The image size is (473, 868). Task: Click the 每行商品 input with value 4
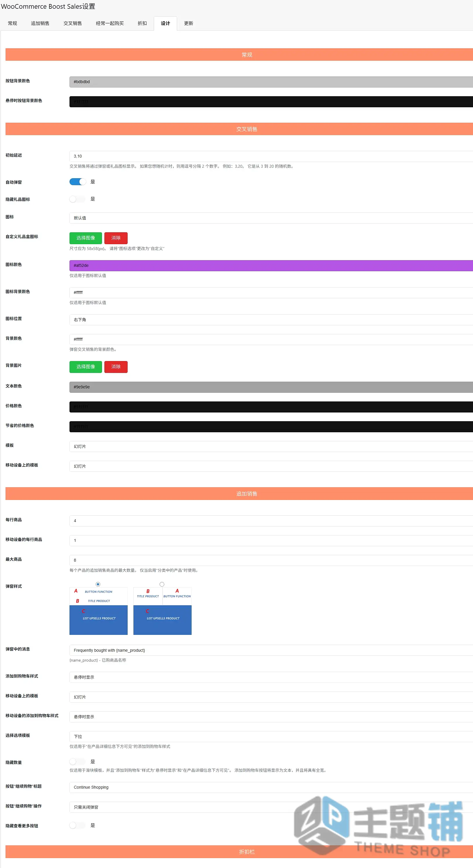pos(271,521)
